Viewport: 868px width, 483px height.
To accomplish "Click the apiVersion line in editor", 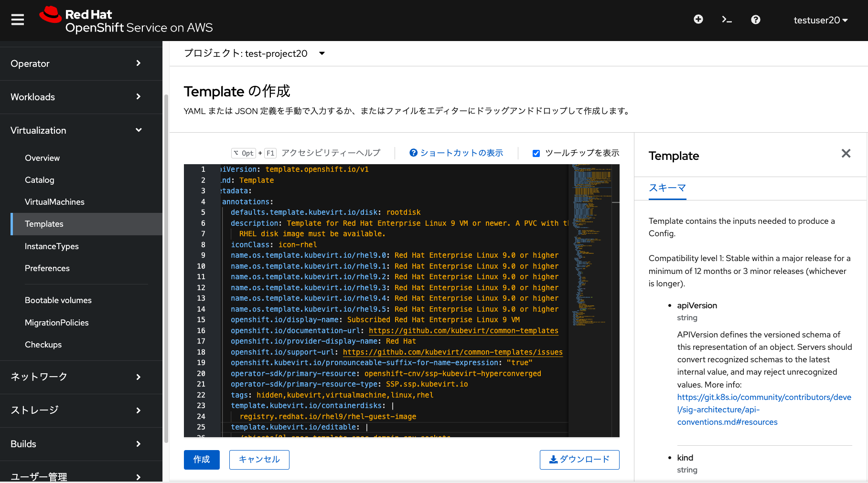I will [295, 169].
